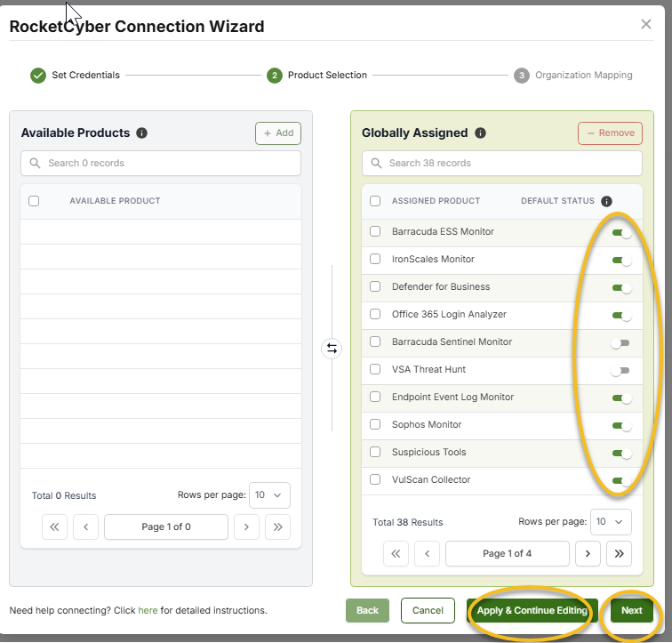Go to last page of Available Products
Image resolution: width=672 pixels, height=643 pixels.
tap(277, 526)
